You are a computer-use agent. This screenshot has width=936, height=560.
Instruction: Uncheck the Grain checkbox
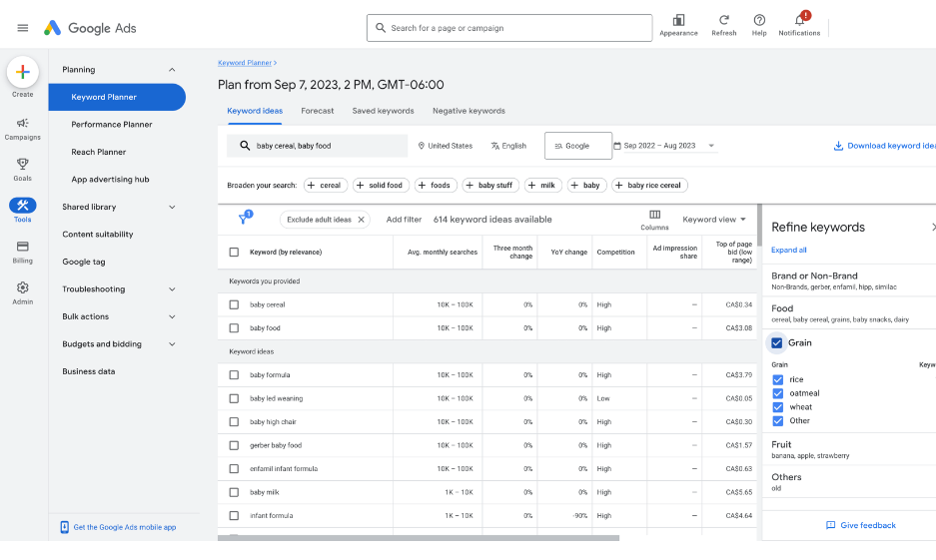(x=777, y=342)
